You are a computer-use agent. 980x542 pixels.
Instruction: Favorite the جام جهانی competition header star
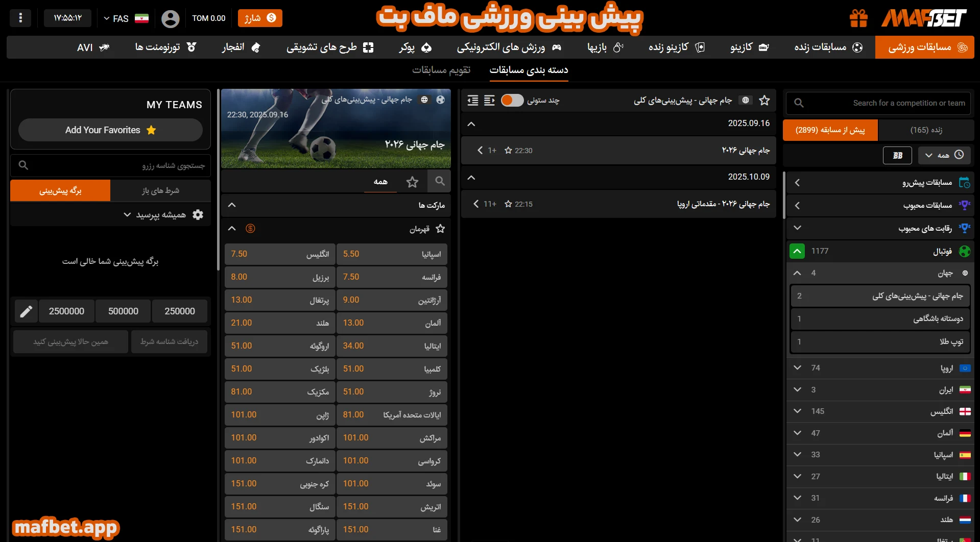click(764, 101)
